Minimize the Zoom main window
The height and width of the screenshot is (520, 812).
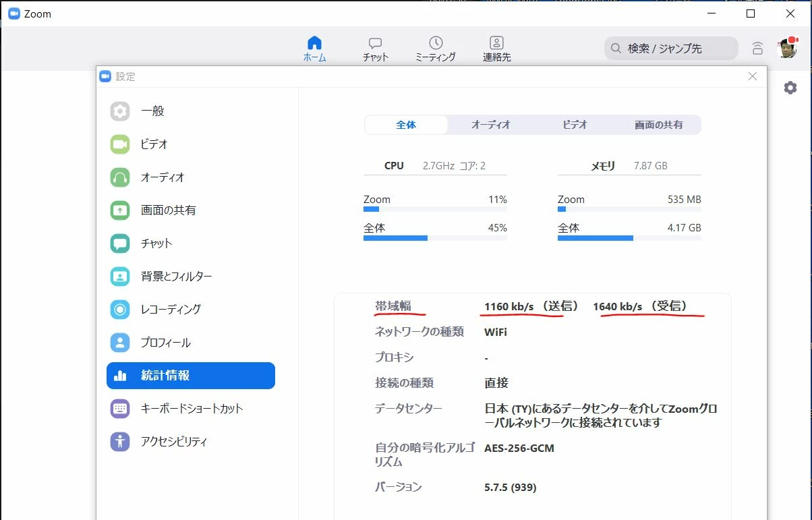pos(711,13)
